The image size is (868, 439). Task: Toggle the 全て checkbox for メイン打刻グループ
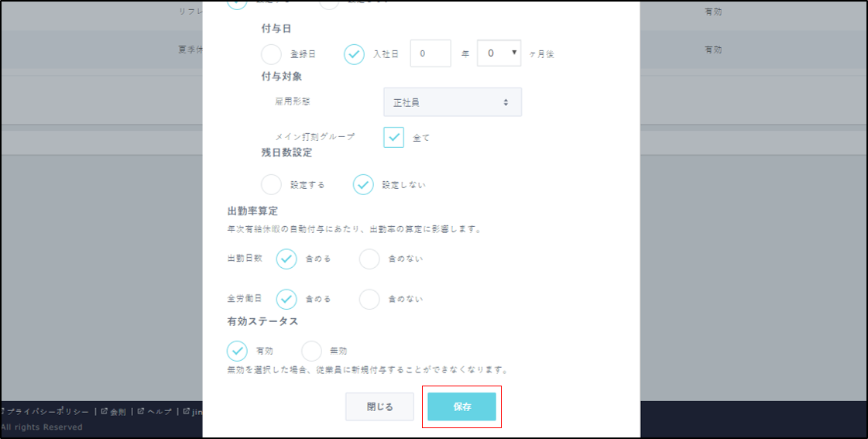click(x=394, y=137)
